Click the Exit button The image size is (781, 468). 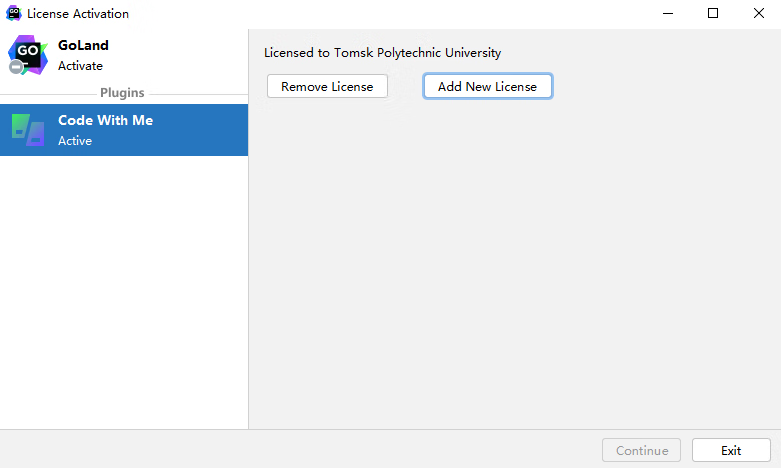[731, 450]
